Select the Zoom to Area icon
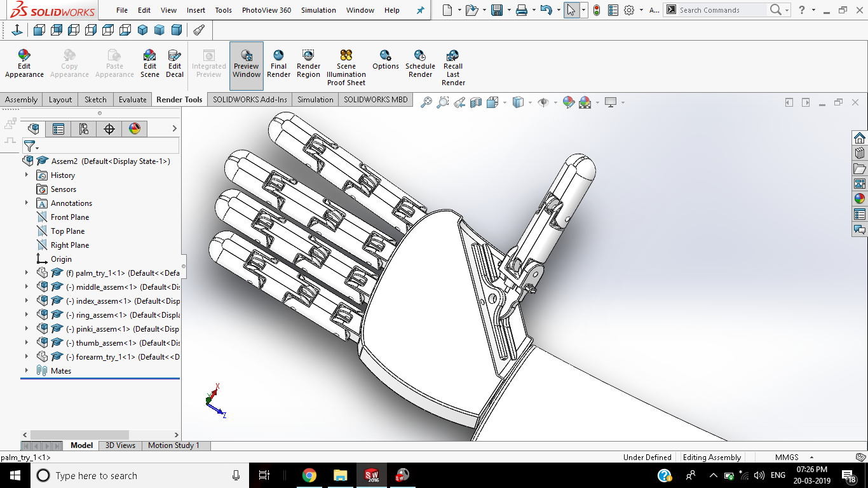The height and width of the screenshot is (488, 868). [443, 102]
